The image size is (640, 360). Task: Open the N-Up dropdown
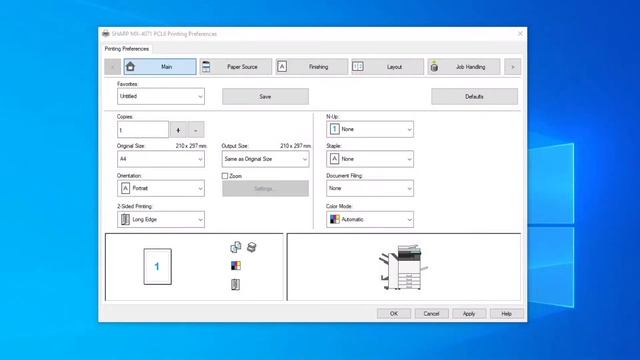(370, 129)
